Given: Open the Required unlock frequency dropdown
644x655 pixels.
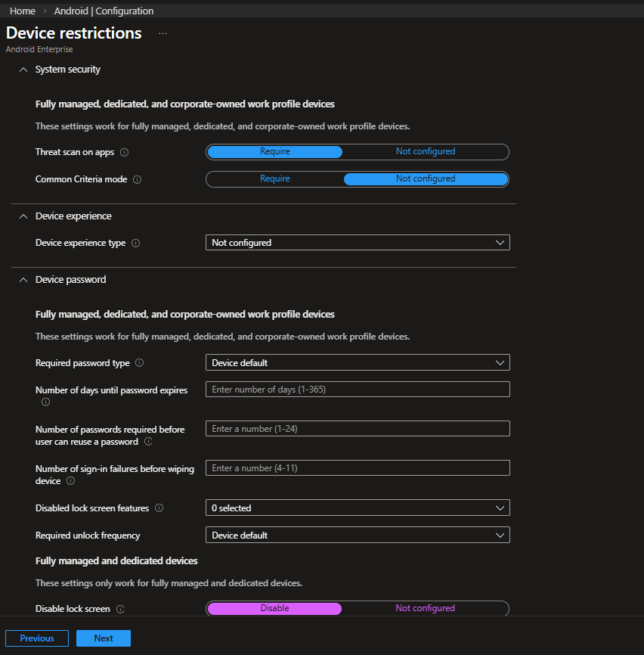Looking at the screenshot, I should point(358,535).
